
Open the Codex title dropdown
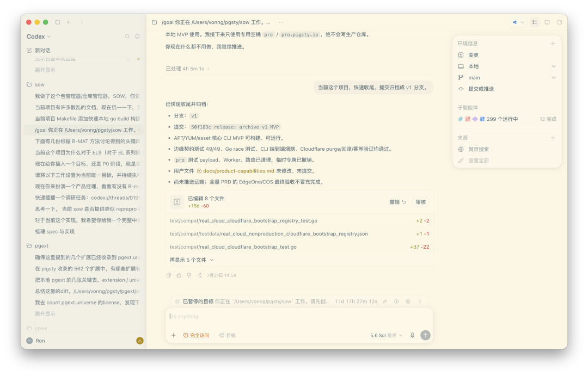(x=39, y=36)
